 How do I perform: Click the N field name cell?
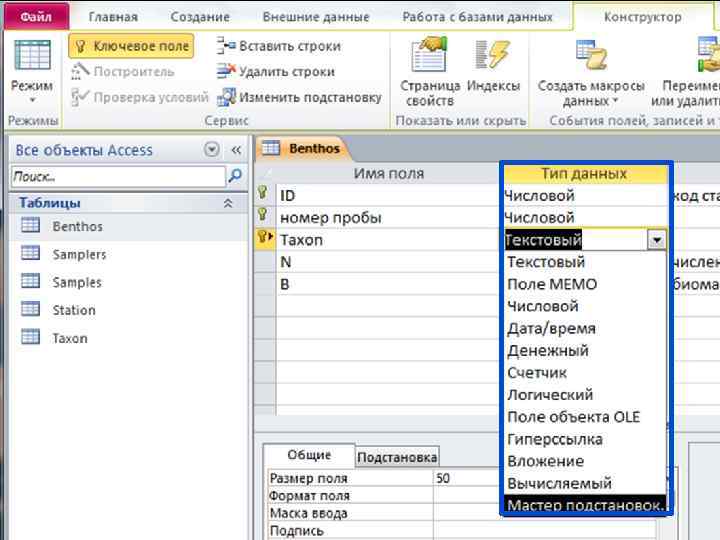[389, 262]
